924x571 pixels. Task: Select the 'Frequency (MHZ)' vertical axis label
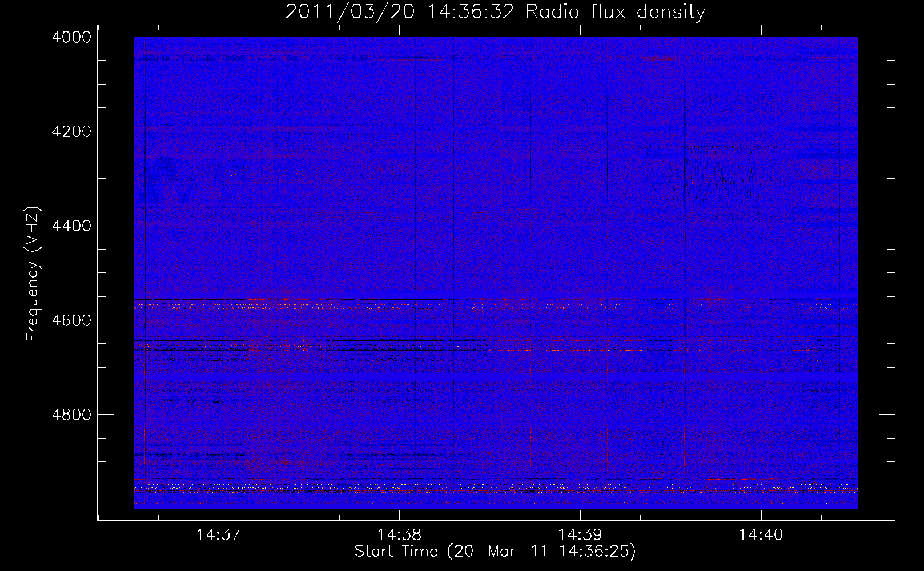click(33, 274)
